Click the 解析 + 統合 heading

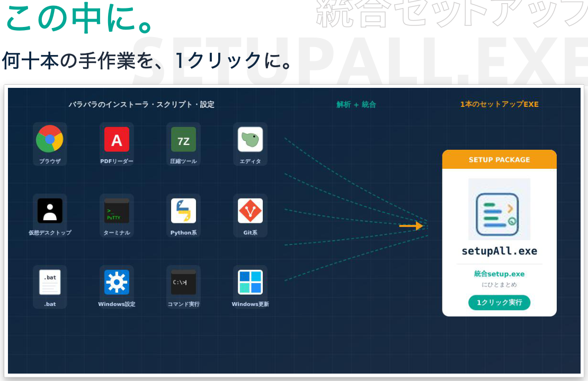tap(356, 105)
